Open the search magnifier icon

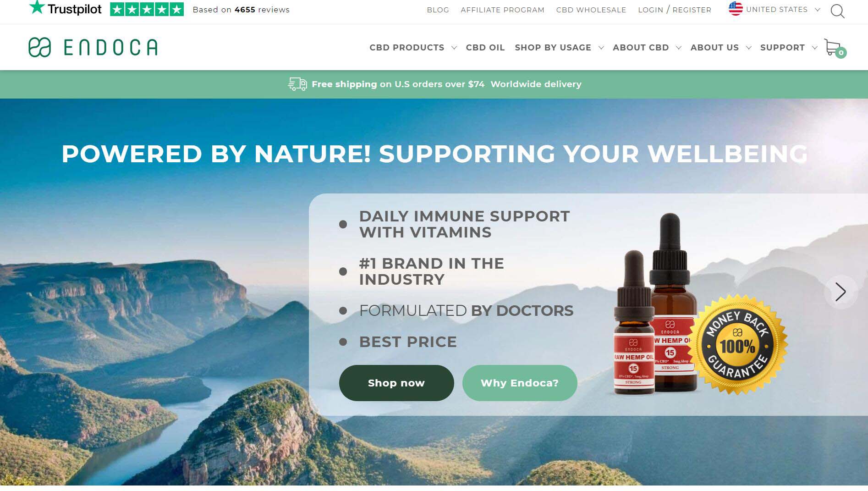pos(837,11)
